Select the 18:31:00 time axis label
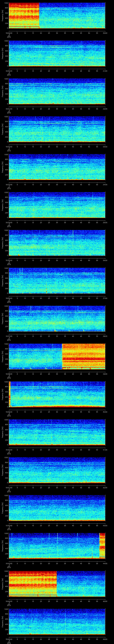This screenshot has width=114, height=644. coord(9,109)
